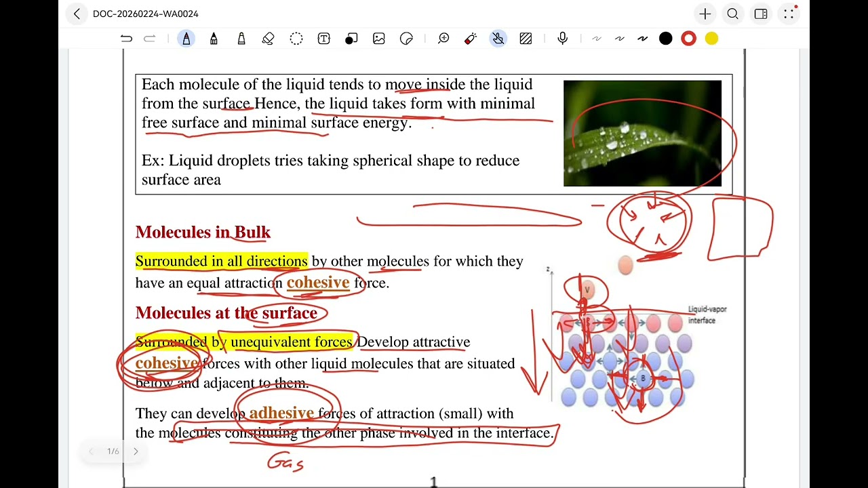The width and height of the screenshot is (868, 488).
Task: Select the highlighted pen tool
Action: point(186,39)
